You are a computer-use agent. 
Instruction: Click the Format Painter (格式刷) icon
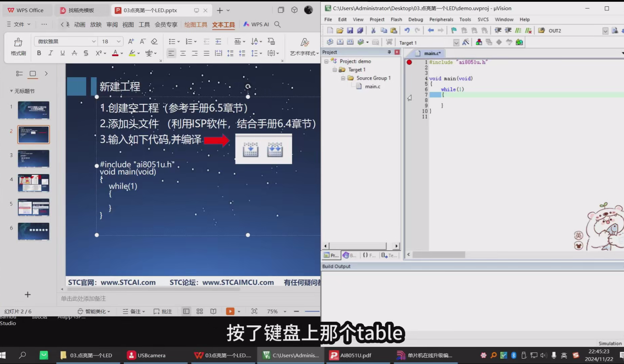[x=18, y=43]
